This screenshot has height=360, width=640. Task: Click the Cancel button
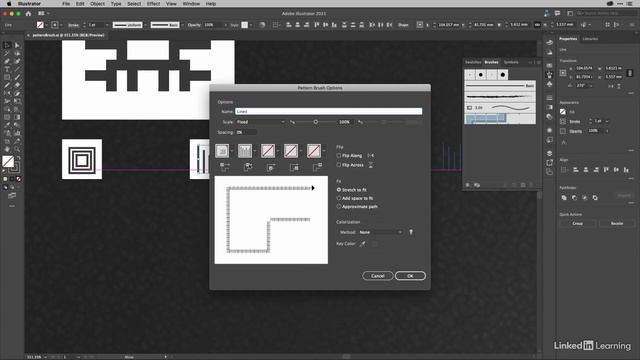pyautogui.click(x=378, y=276)
